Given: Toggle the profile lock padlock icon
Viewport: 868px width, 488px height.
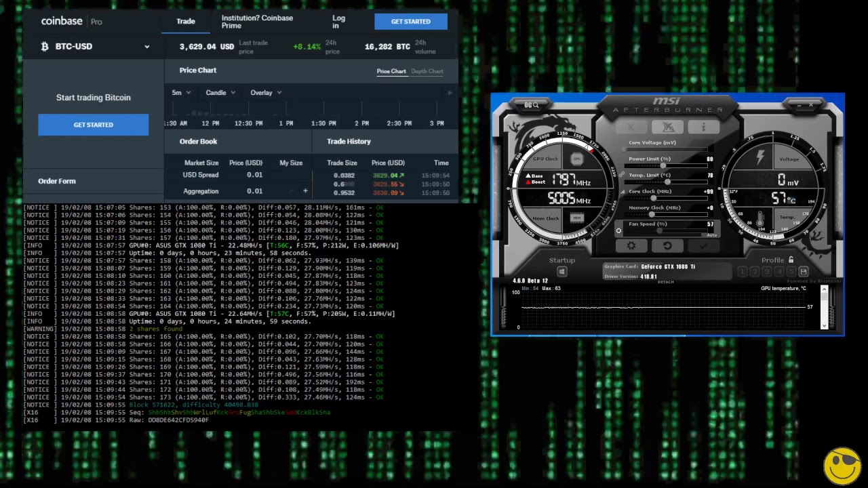Looking at the screenshot, I should 791,260.
